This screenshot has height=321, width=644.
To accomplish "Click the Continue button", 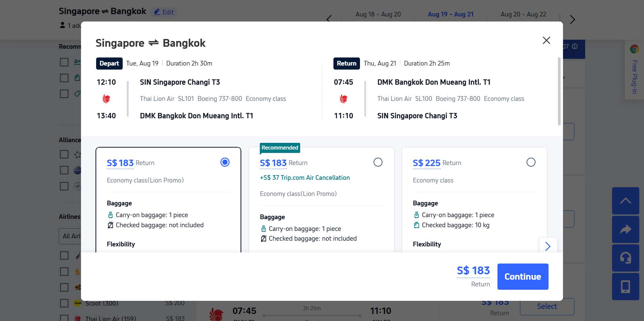I will tap(522, 276).
